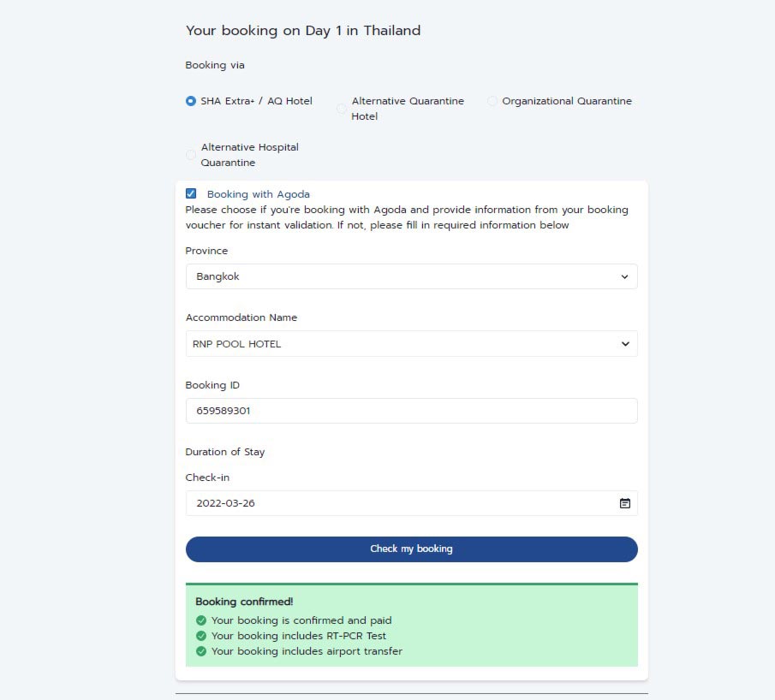Open the check-in date calendar picker icon
The image size is (775, 700).
pos(627,503)
